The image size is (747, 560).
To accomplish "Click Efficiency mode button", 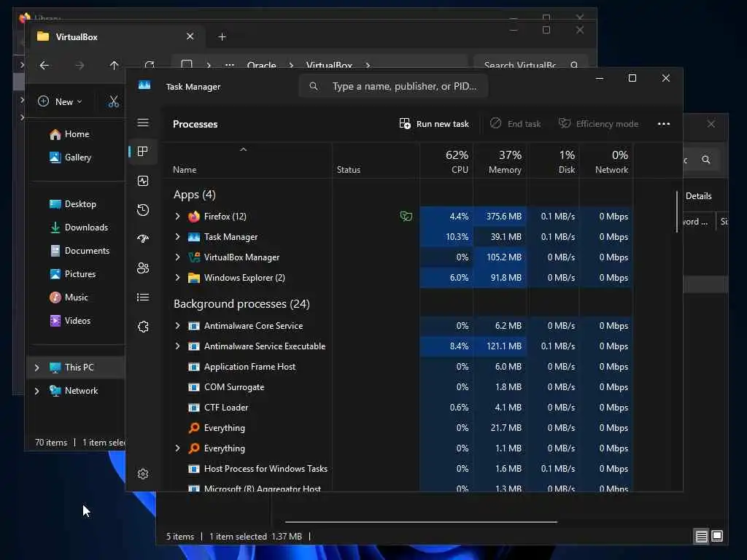I will [598, 124].
